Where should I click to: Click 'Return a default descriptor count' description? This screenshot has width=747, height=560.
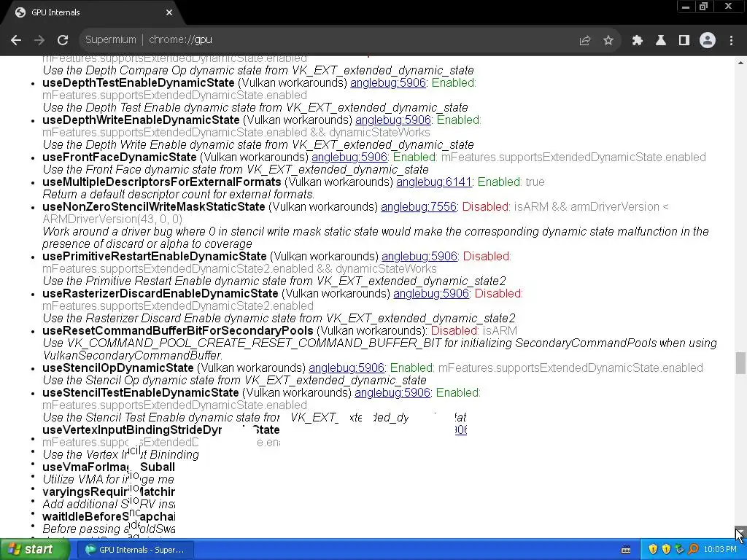coord(179,194)
